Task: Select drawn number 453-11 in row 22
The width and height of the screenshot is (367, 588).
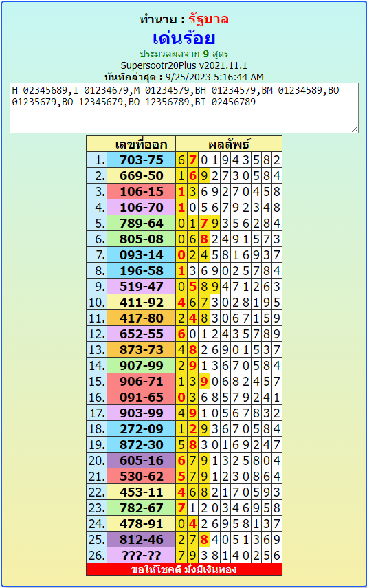Action: (142, 492)
